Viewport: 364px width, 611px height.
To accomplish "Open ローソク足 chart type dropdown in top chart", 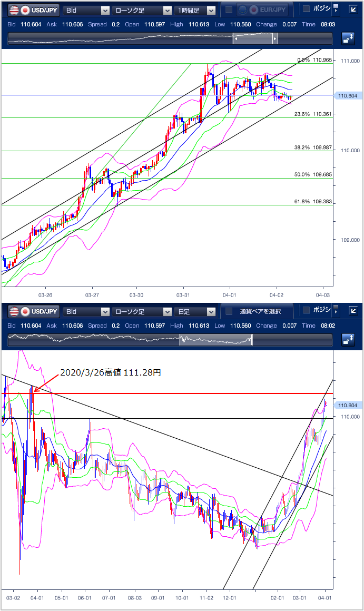I will point(142,10).
